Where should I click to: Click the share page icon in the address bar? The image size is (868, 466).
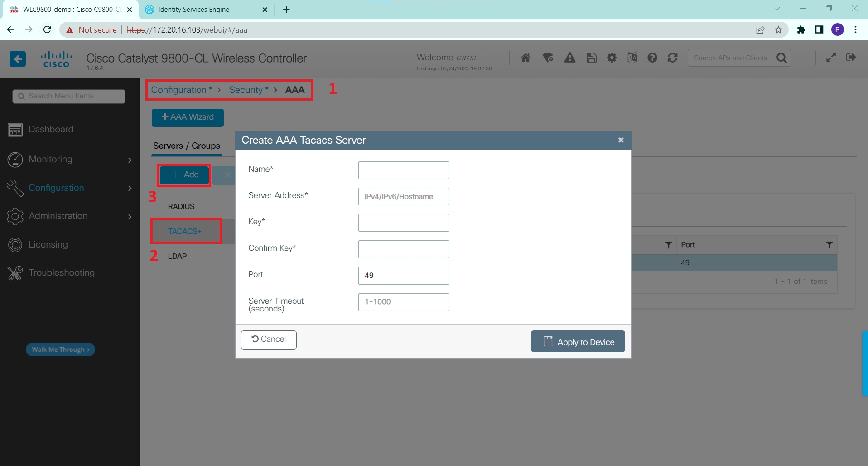point(760,30)
